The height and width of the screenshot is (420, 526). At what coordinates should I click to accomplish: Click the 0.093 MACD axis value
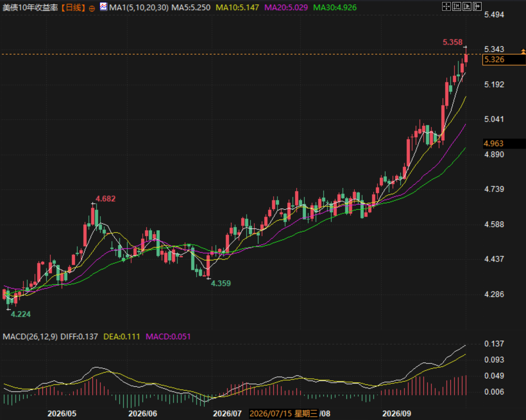494,360
